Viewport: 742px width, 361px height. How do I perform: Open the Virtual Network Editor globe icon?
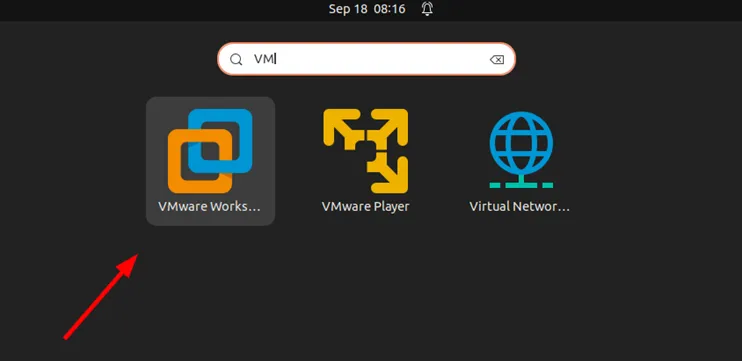pos(521,150)
